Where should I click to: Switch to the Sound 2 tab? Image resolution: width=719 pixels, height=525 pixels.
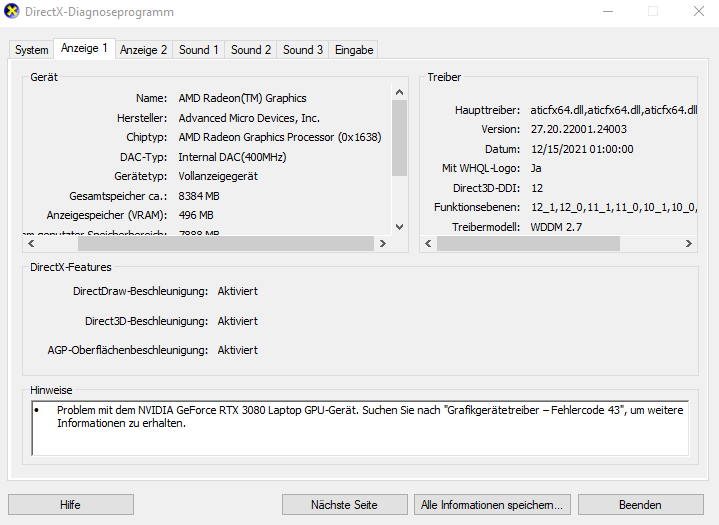click(x=251, y=50)
